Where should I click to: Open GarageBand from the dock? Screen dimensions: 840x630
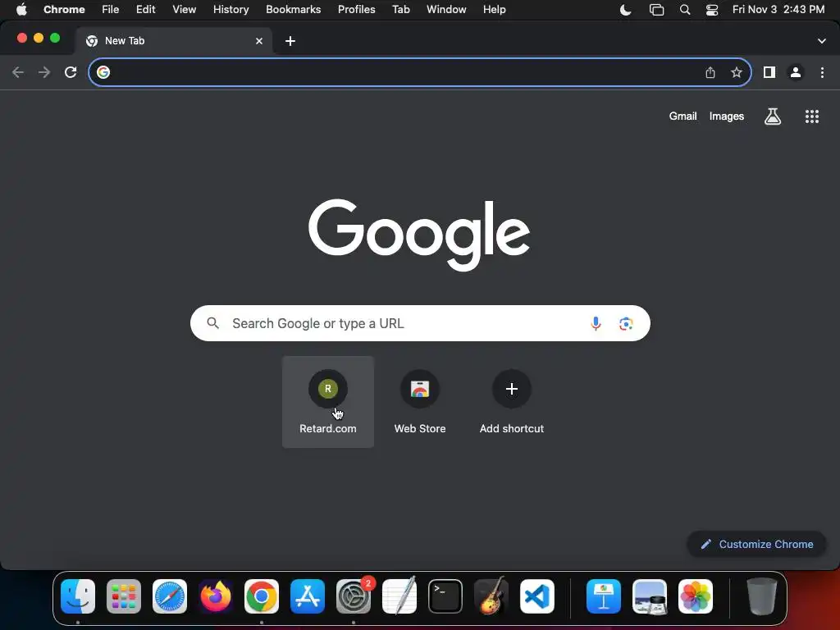[491, 596]
